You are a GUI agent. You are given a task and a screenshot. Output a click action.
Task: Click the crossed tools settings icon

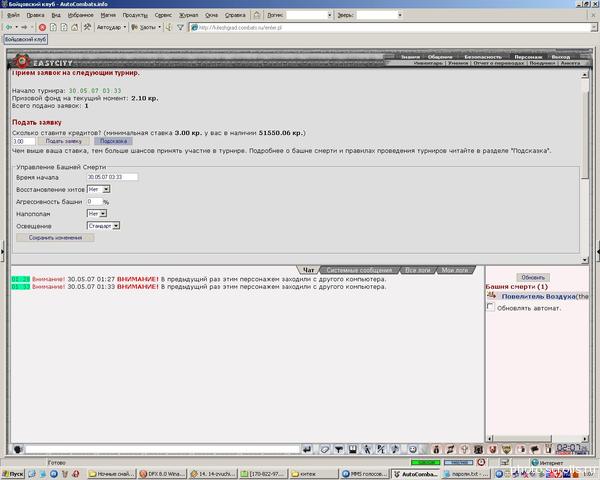tap(88, 27)
